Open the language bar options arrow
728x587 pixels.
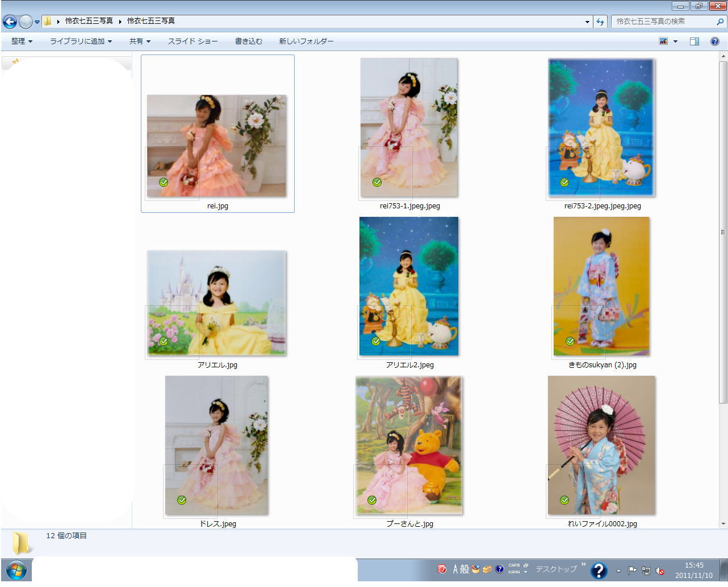526,572
